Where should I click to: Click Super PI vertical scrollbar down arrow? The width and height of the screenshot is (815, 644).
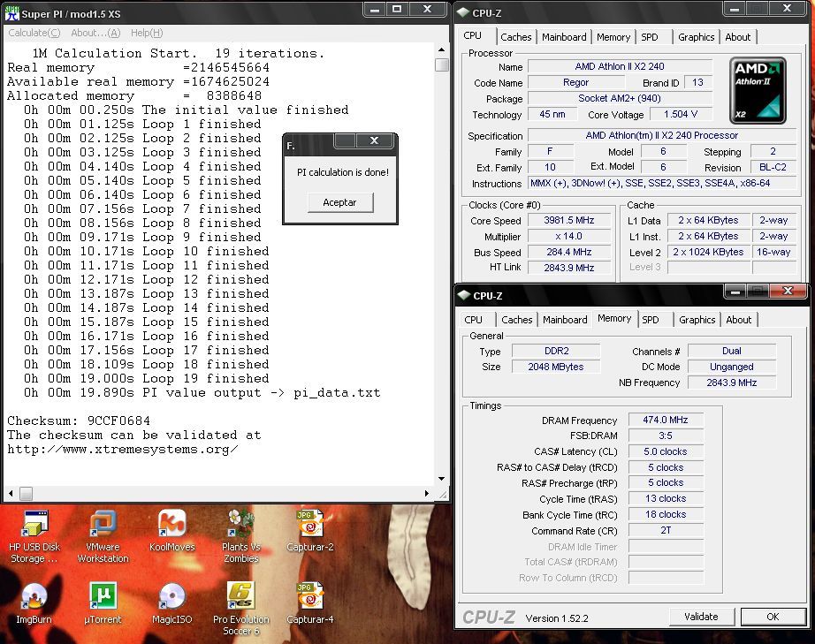[x=441, y=478]
